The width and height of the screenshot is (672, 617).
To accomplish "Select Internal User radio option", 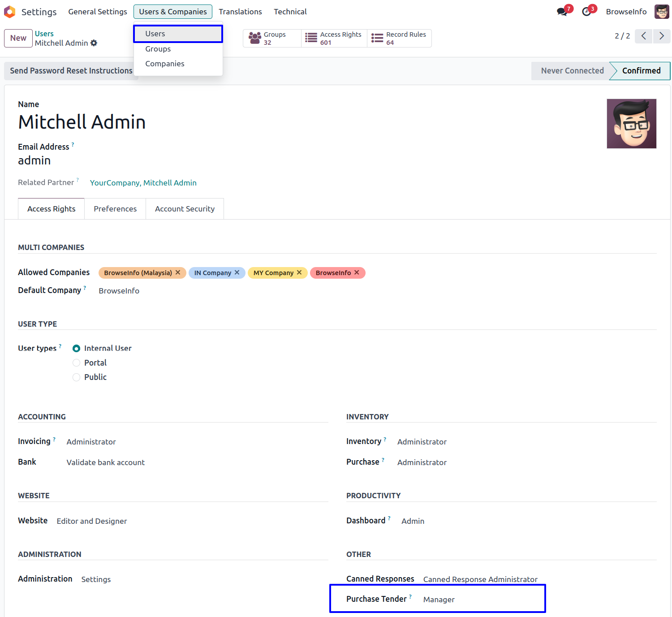I will (77, 348).
